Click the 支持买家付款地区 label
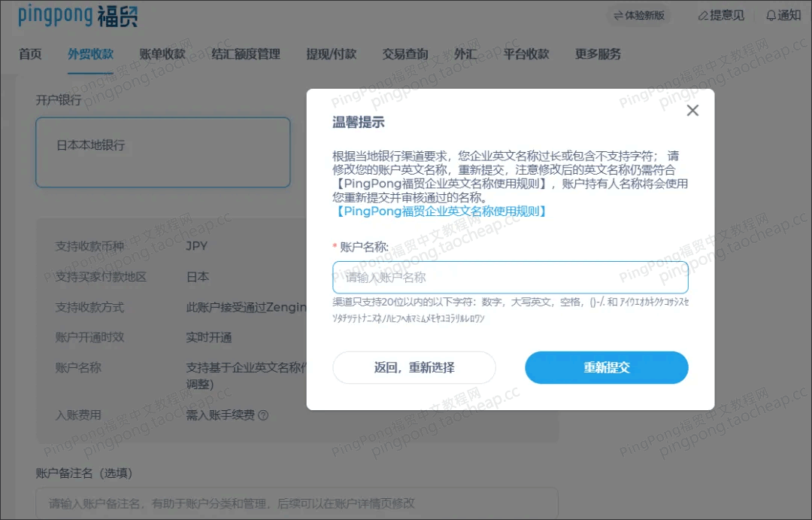Screen dimensions: 812x520 click(x=101, y=277)
